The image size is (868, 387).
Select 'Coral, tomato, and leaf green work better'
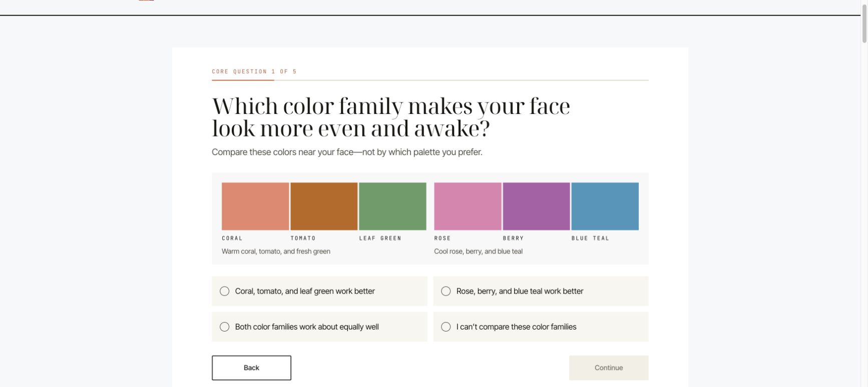tap(319, 291)
